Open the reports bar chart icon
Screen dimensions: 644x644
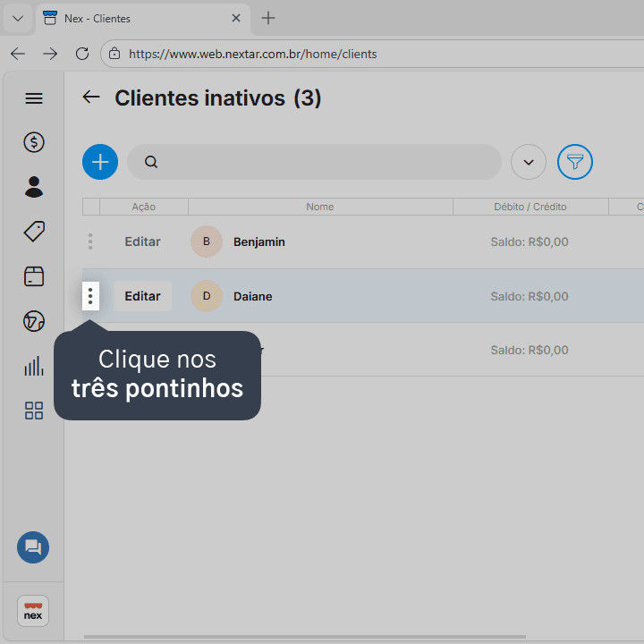click(34, 366)
